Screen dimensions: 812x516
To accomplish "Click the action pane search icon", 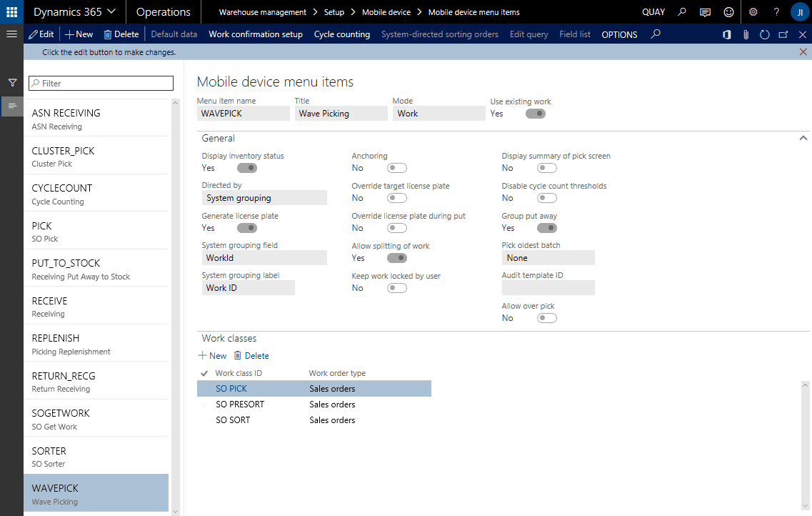I will (656, 34).
